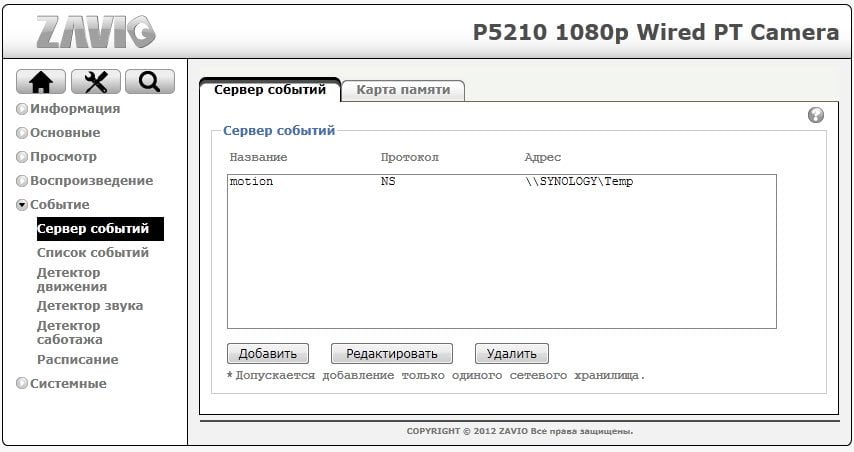Click the P5210 1080p Wired PT Camera title
This screenshot has width=854, height=452.
click(656, 32)
